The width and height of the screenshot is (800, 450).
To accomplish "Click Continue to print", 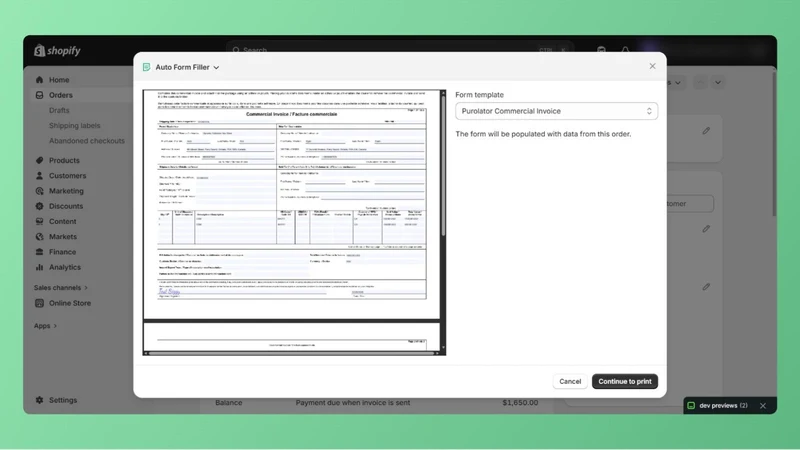I will 624,382.
